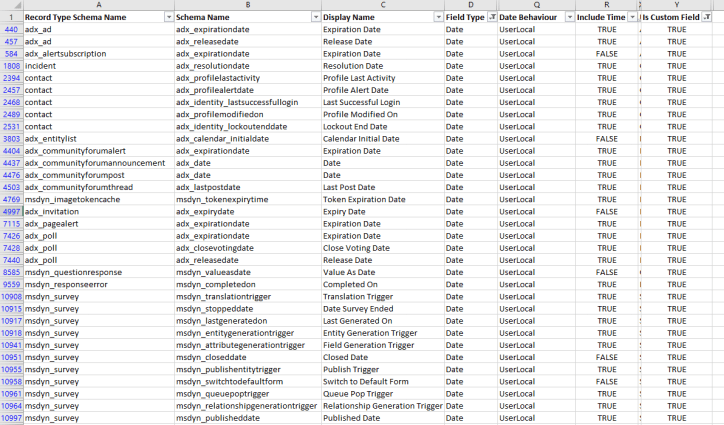This screenshot has height=425, width=724.
Task: Select column Q header
Action: (535, 5)
